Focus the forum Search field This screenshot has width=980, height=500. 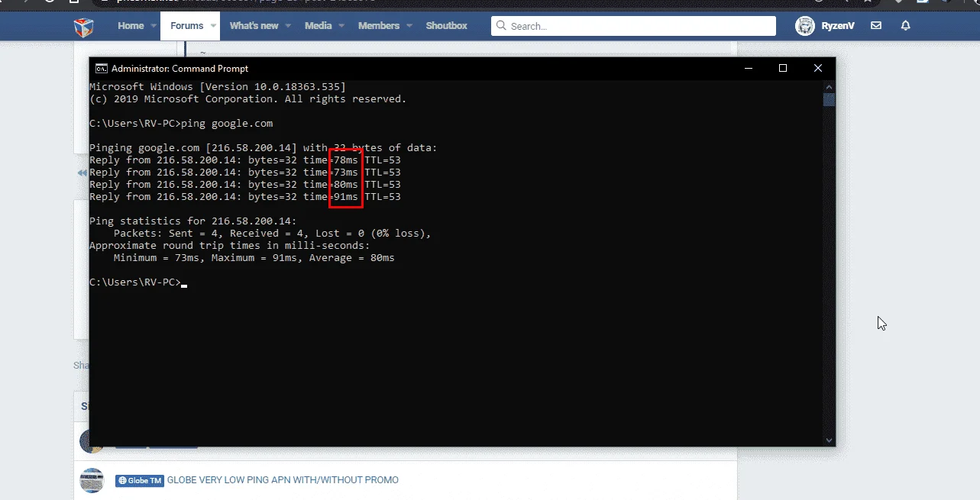pyautogui.click(x=633, y=26)
